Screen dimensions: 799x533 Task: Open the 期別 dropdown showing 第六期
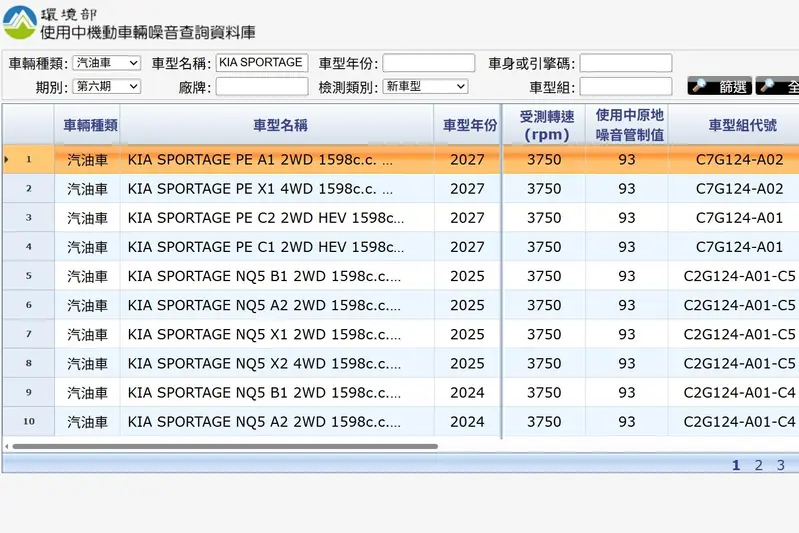[x=106, y=86]
